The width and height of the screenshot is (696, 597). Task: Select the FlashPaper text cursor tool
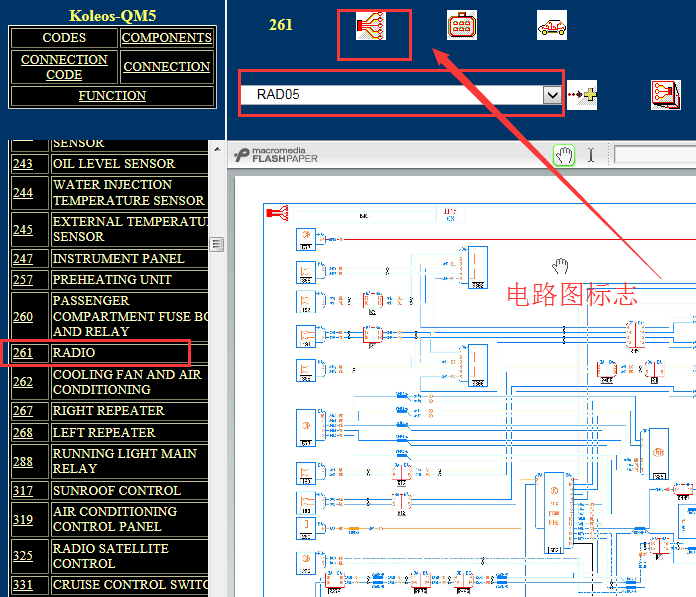pos(591,155)
